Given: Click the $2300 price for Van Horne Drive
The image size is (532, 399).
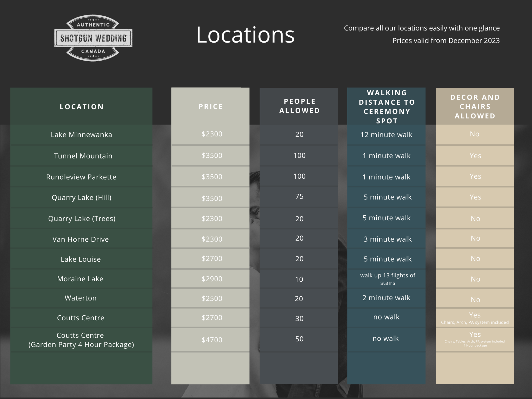Looking at the screenshot, I should pos(212,239).
